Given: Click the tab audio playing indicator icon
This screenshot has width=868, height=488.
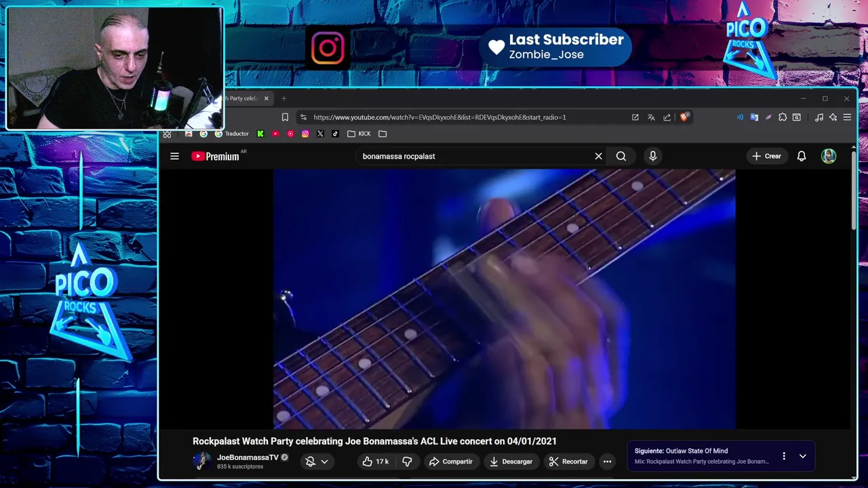Looking at the screenshot, I should 740,117.
